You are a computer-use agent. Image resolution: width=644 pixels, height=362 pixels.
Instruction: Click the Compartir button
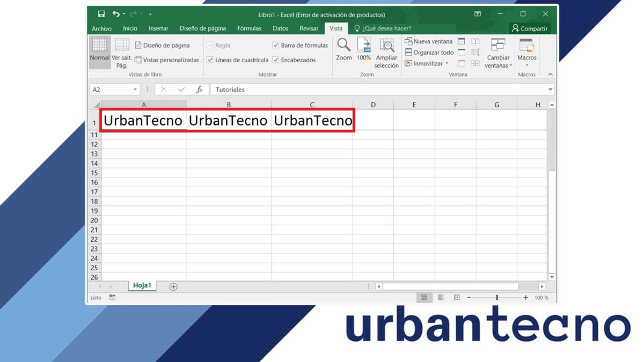click(x=531, y=28)
